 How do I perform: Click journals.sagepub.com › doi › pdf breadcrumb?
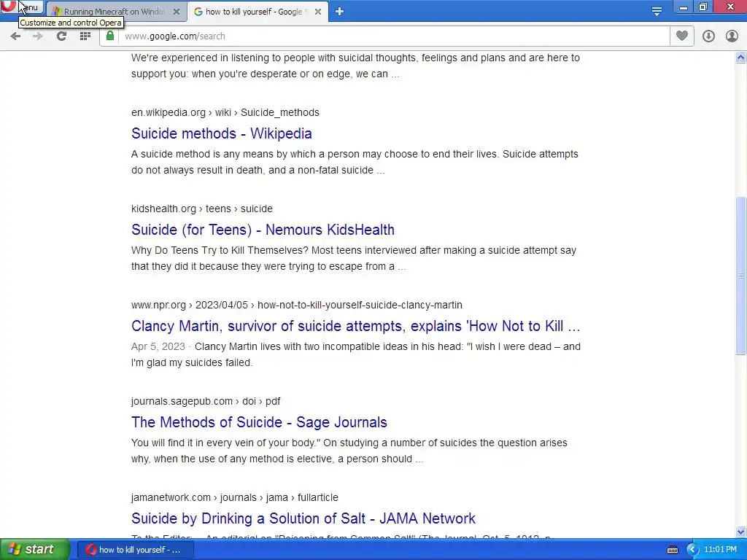pyautogui.click(x=206, y=401)
